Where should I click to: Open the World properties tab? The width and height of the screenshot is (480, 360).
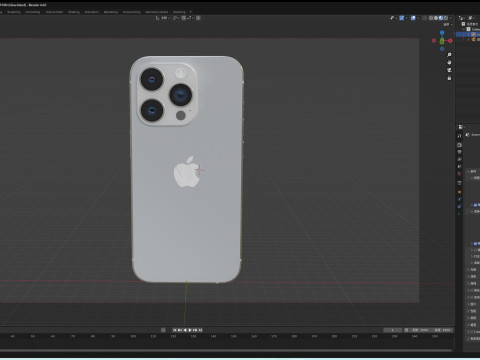[459, 173]
